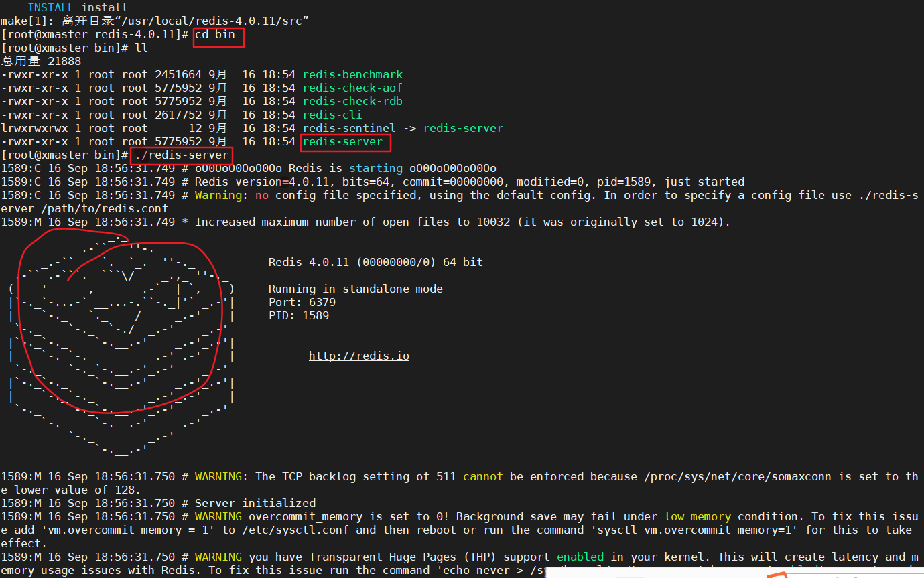
Task: Click 'Running in standalone mode' text
Action: coord(356,289)
